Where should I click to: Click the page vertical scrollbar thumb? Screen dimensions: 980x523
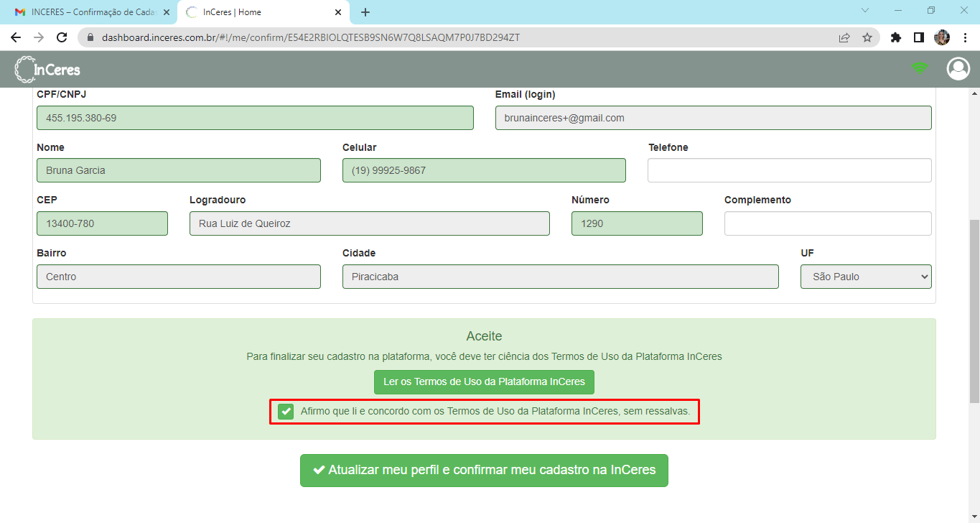[974, 311]
